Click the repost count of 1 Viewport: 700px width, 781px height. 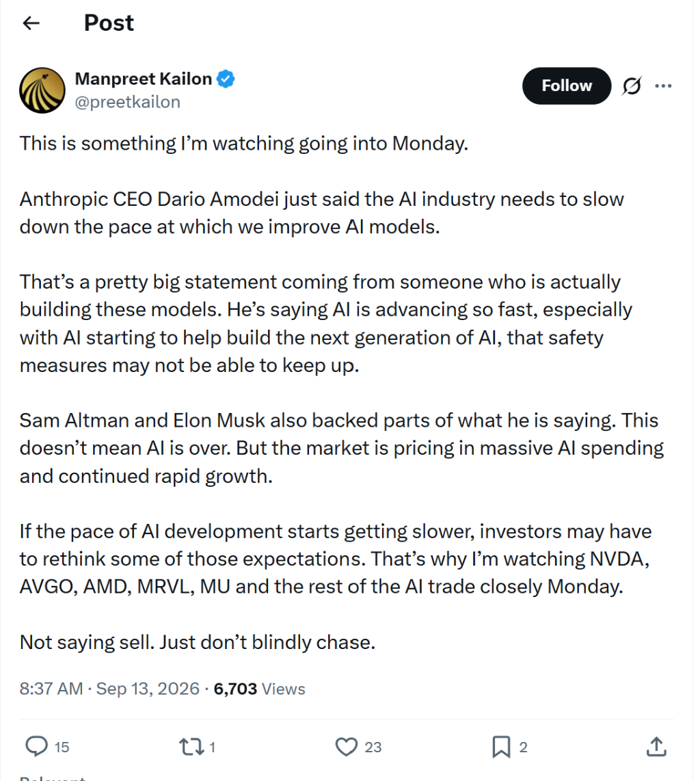(212, 747)
